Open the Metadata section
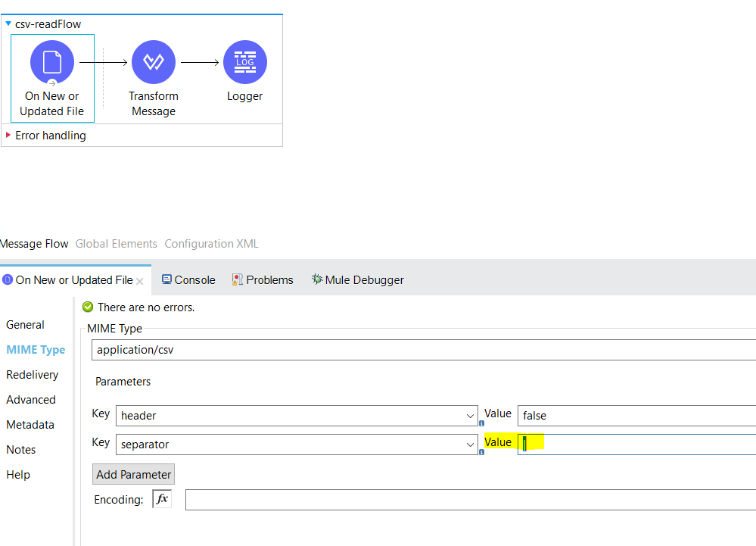The width and height of the screenshot is (756, 546). tap(30, 425)
